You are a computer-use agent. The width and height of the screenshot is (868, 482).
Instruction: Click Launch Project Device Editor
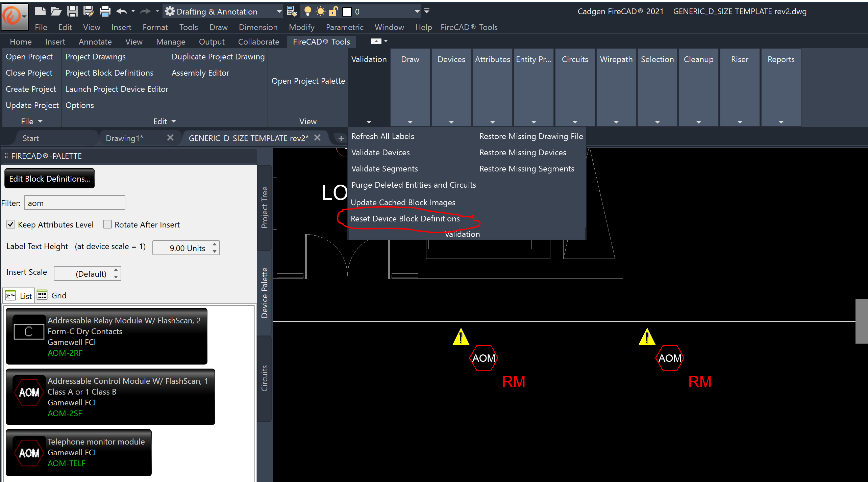117,89
